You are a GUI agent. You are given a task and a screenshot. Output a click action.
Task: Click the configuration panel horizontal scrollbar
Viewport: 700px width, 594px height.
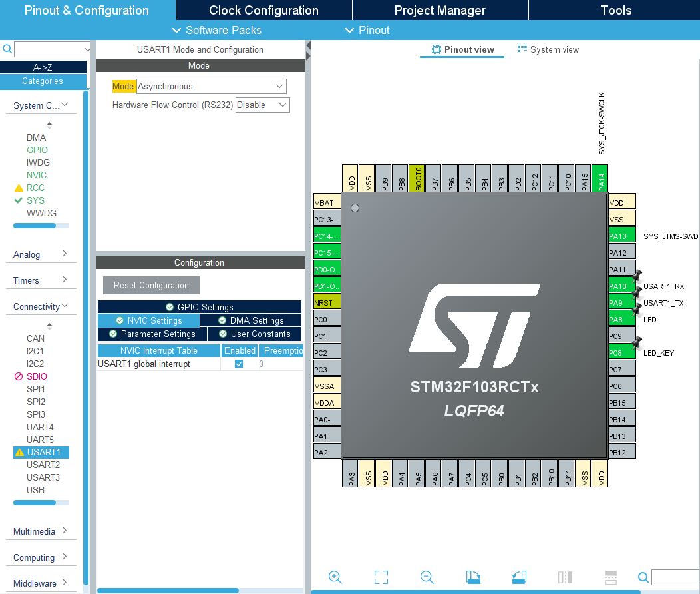168,591
